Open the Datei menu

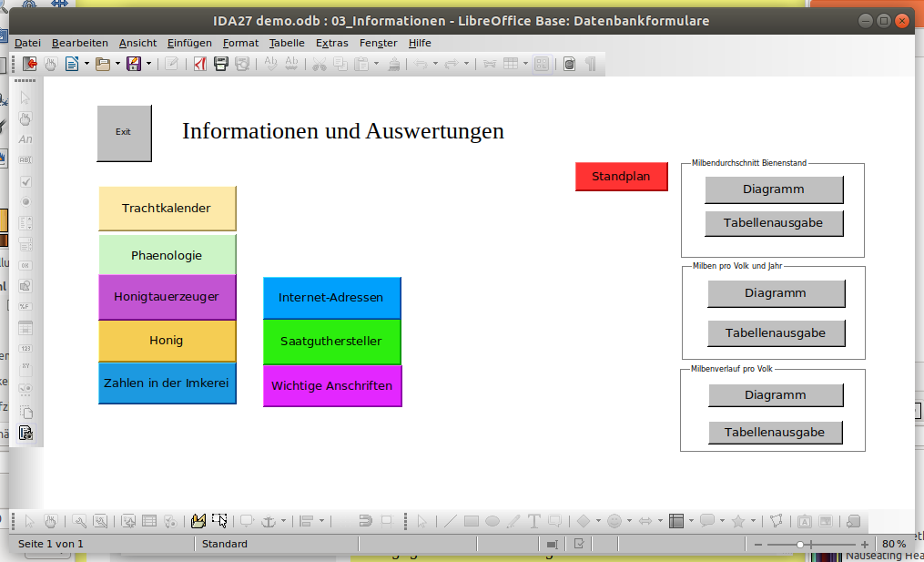pos(27,43)
